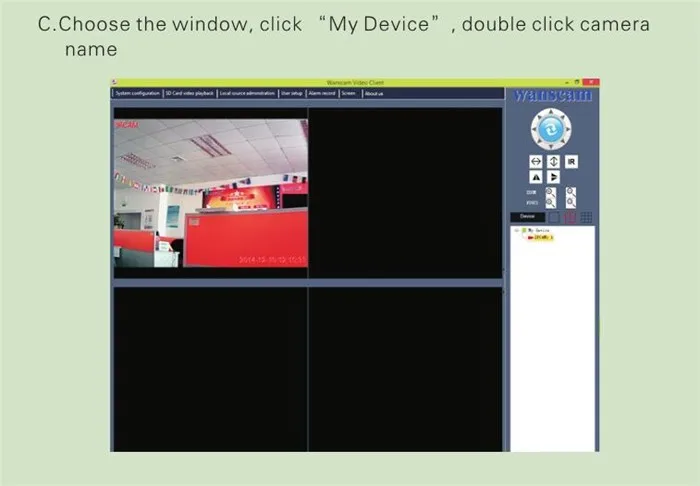700x486 pixels.
Task: Tilt camera down with PTZ down arrow
Action: click(551, 146)
